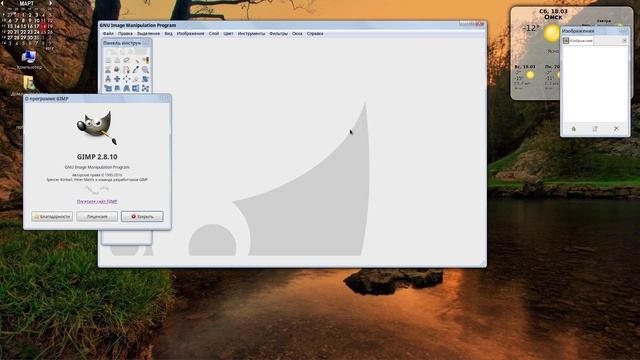Open the Компьютер desktop icon
This screenshot has width=640, height=360.
tap(29, 60)
